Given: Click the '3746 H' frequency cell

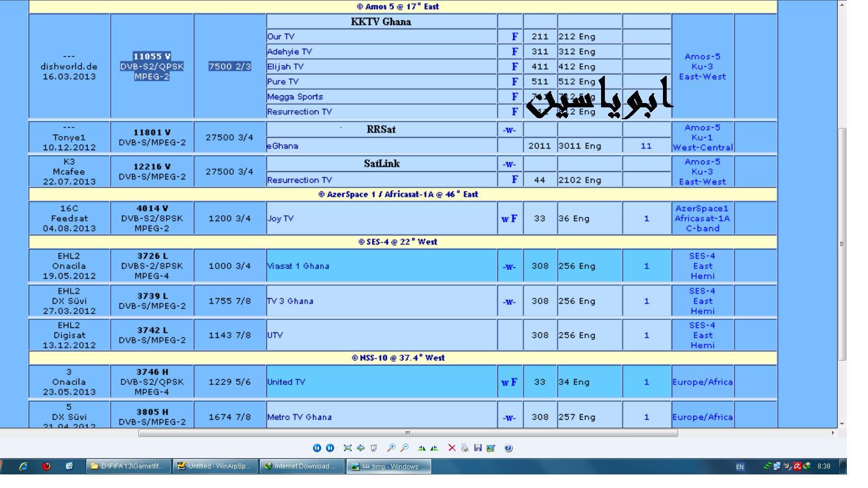Looking at the screenshot, I should (x=152, y=382).
